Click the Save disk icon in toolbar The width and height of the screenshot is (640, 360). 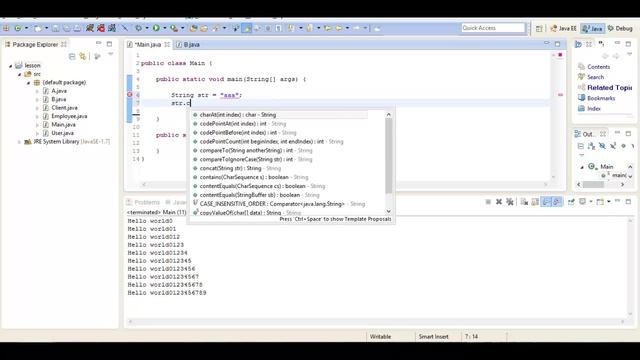click(56, 28)
